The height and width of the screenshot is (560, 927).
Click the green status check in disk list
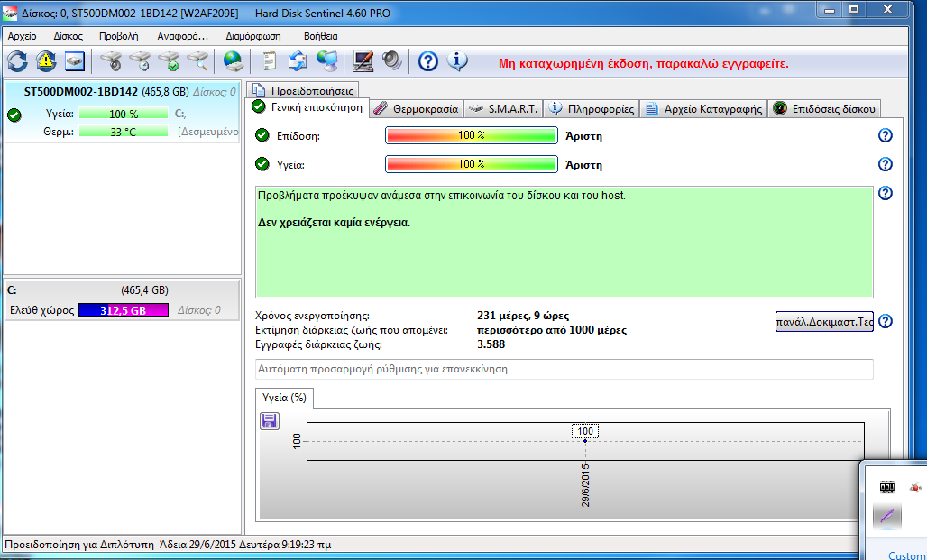coord(14,115)
